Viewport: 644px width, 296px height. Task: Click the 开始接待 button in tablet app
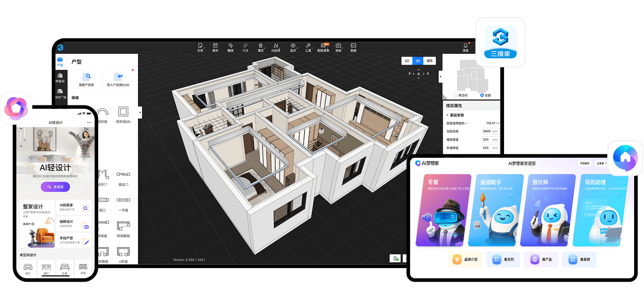tap(585, 163)
